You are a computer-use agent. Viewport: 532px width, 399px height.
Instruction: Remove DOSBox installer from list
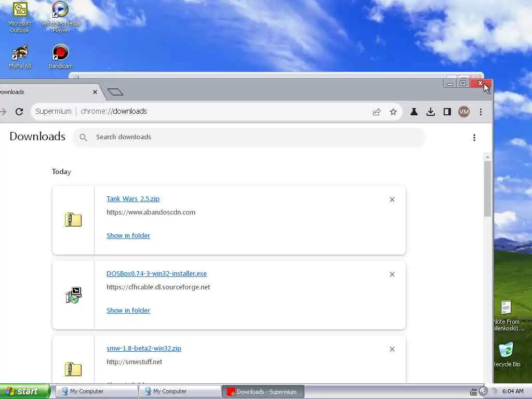[392, 274]
